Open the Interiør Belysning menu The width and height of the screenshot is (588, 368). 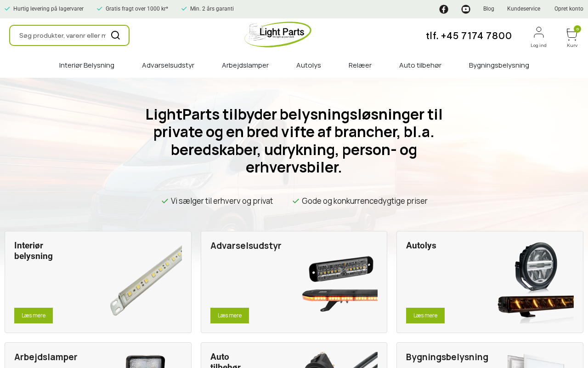click(x=87, y=65)
